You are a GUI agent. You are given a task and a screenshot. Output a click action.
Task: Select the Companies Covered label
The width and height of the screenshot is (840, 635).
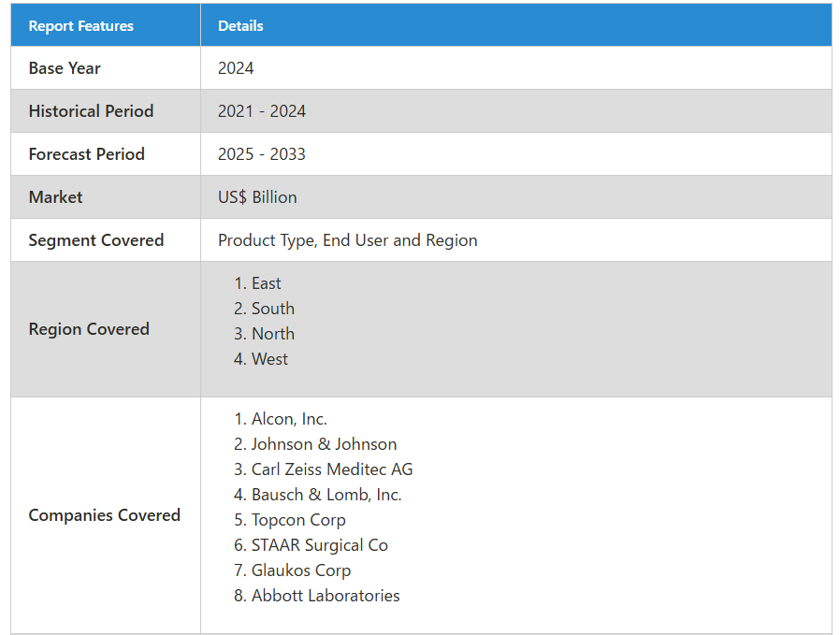pyautogui.click(x=104, y=515)
